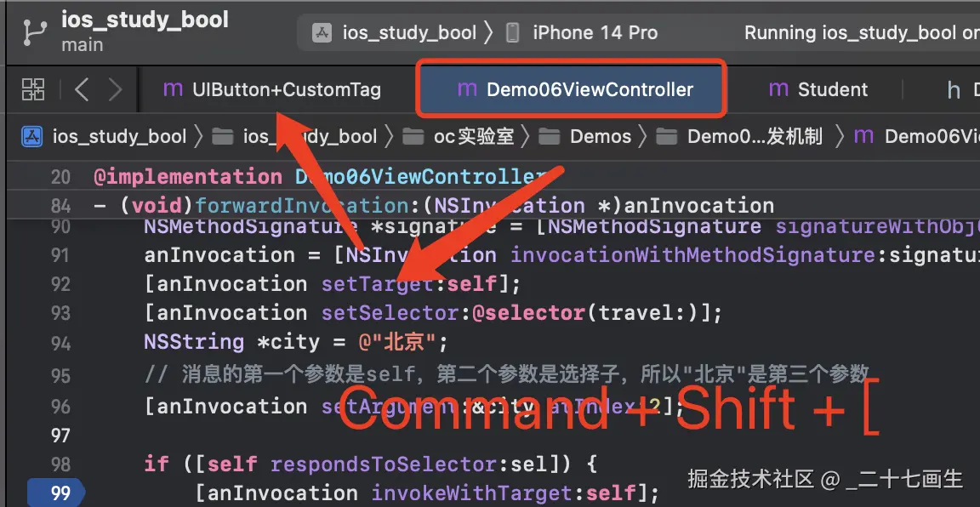Select the Demo06ViewController tab

click(572, 88)
